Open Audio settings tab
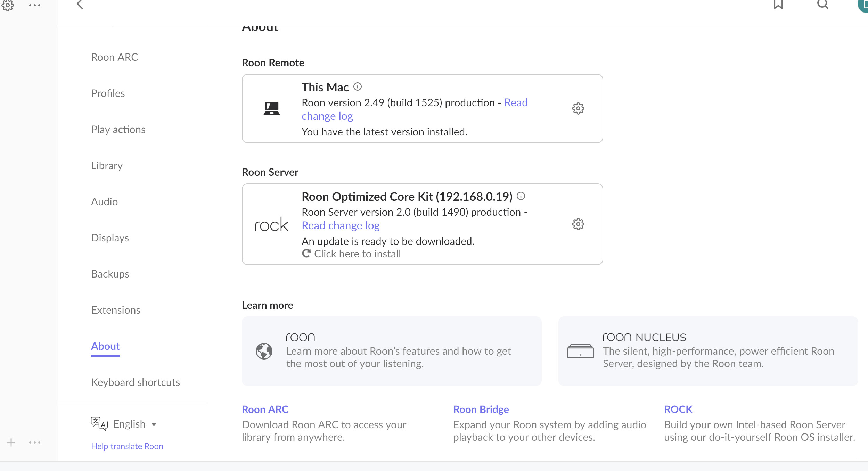Screen dimensions: 868x471 click(104, 201)
